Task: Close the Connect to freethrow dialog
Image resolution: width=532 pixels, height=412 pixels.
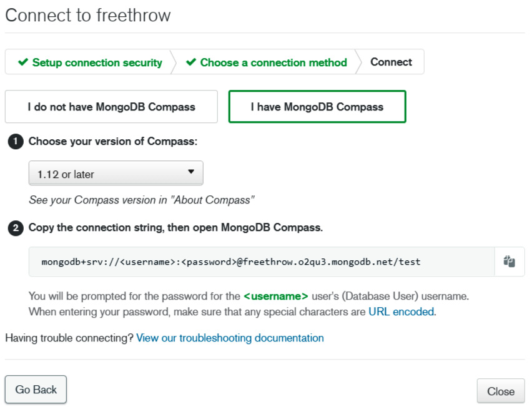Action: (x=500, y=391)
